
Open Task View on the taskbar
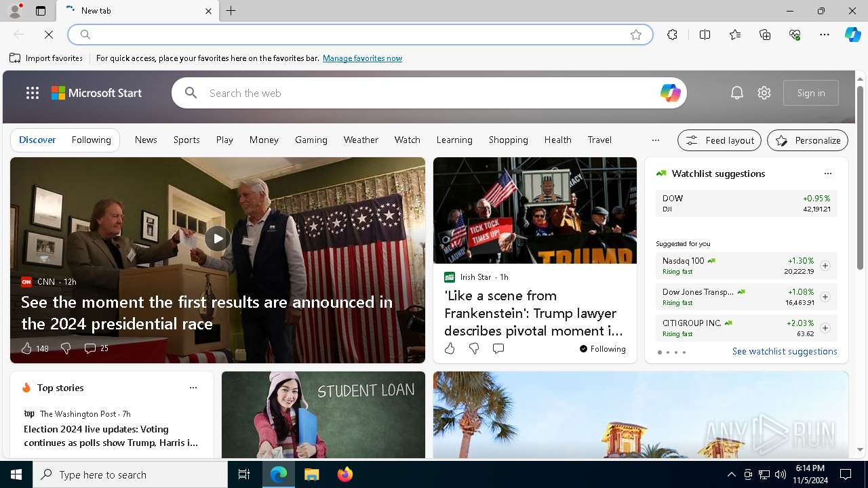pyautogui.click(x=244, y=474)
